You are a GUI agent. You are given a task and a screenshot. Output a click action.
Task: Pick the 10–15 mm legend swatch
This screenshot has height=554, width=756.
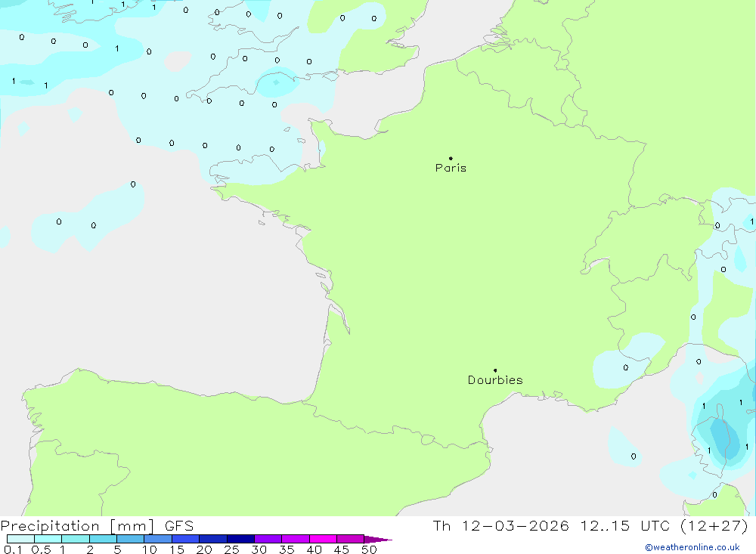[x=158, y=539]
